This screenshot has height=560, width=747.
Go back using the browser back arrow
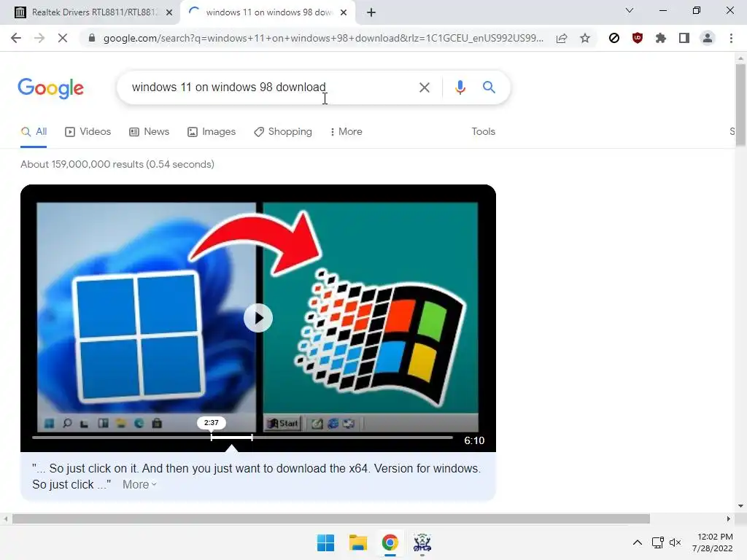click(x=16, y=38)
